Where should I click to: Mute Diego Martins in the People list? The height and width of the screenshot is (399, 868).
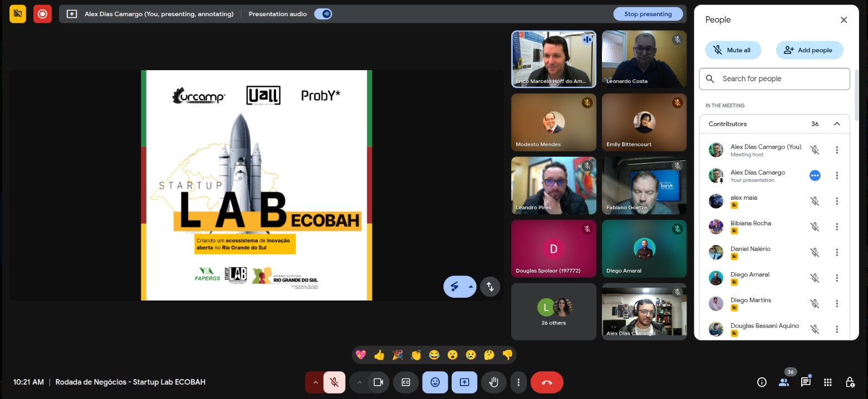tap(815, 303)
